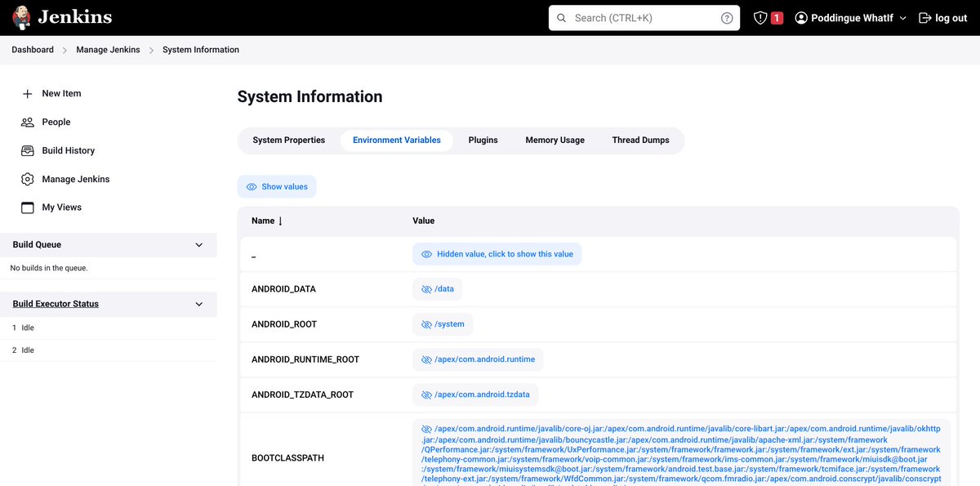Click the red alert count badge
The width and height of the screenshot is (980, 486).
coord(777,18)
